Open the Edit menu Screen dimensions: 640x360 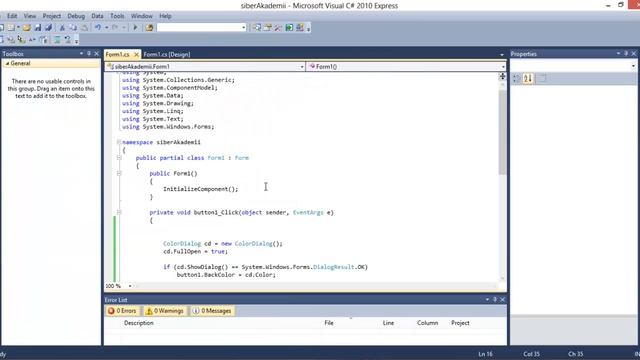(x=12, y=16)
